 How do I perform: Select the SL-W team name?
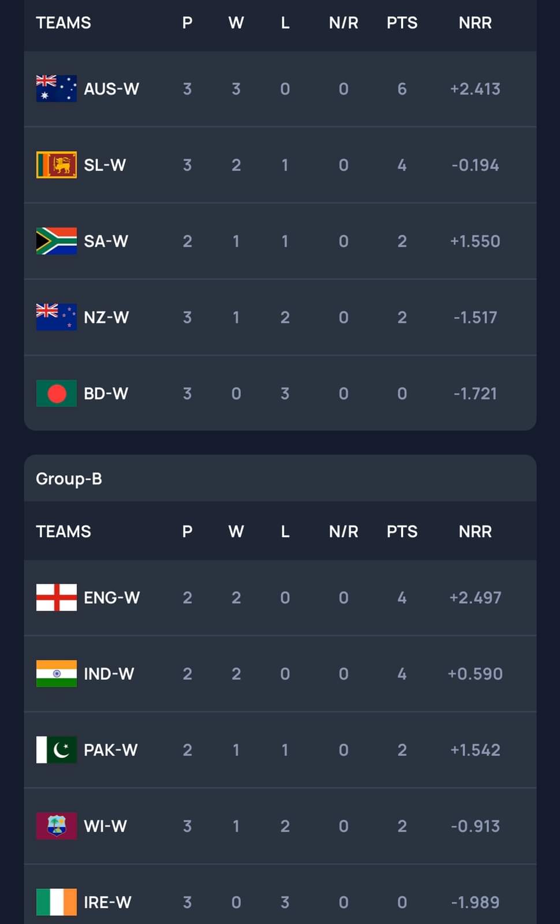[x=104, y=165]
